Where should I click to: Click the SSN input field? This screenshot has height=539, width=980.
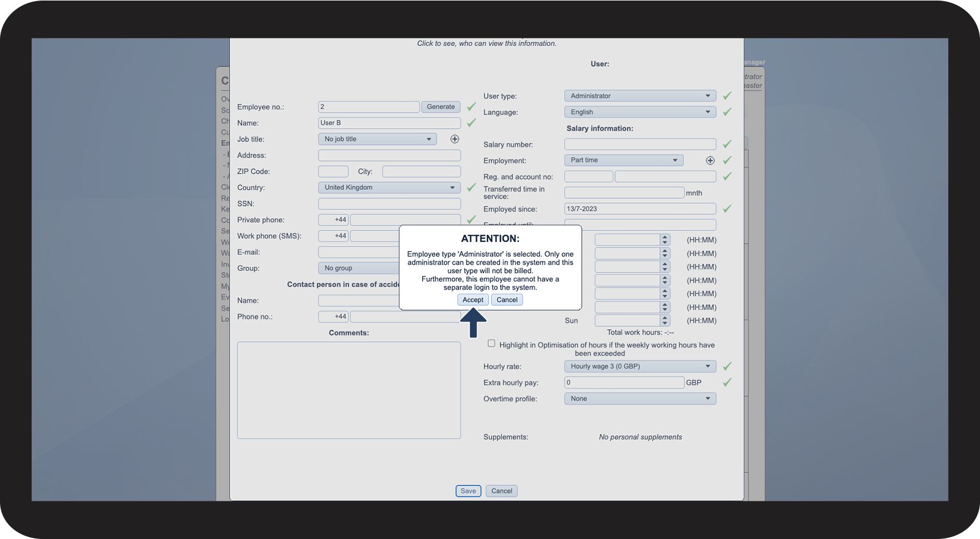point(389,204)
